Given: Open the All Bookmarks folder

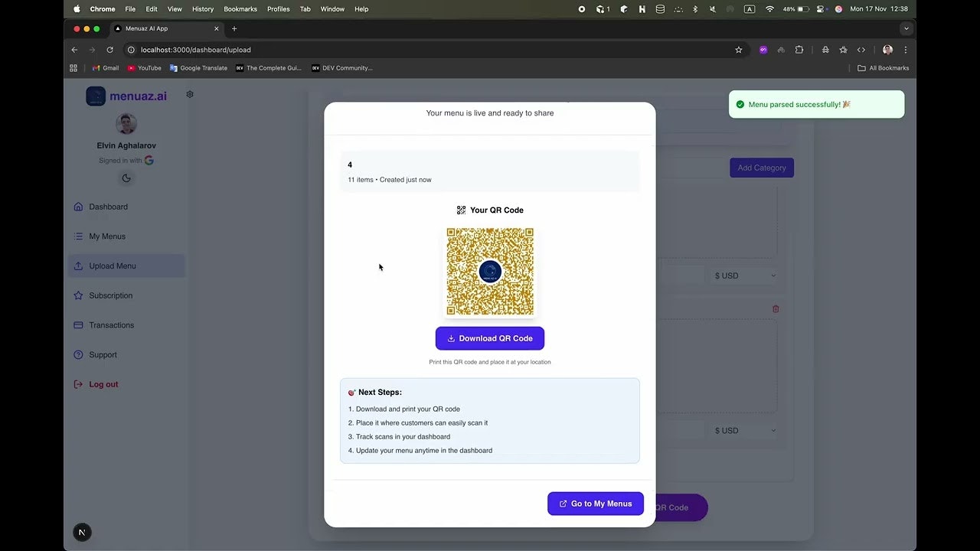Looking at the screenshot, I should [884, 68].
